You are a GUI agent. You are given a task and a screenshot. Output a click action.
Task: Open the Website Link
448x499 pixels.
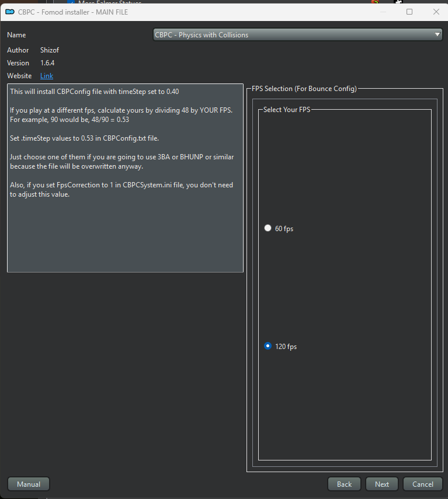pos(47,76)
